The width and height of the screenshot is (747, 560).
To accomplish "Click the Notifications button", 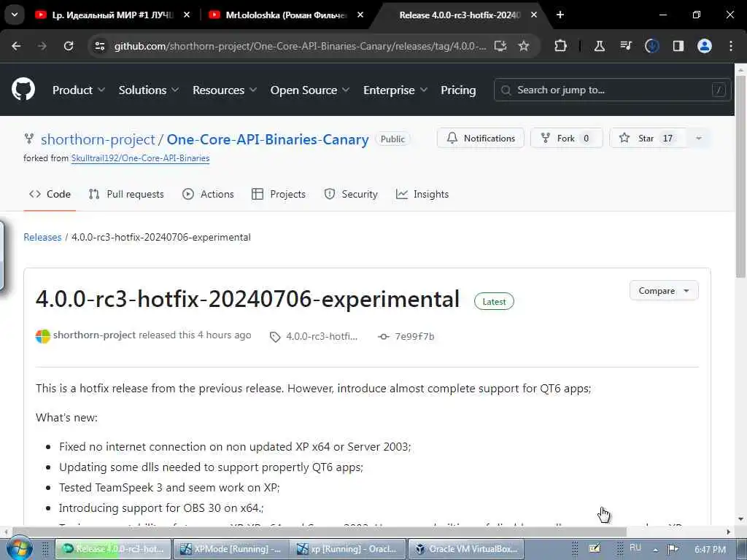I will pos(481,138).
